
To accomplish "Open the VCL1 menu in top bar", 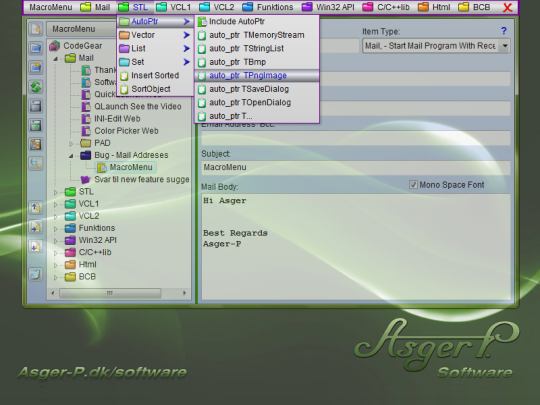I will [x=173, y=7].
